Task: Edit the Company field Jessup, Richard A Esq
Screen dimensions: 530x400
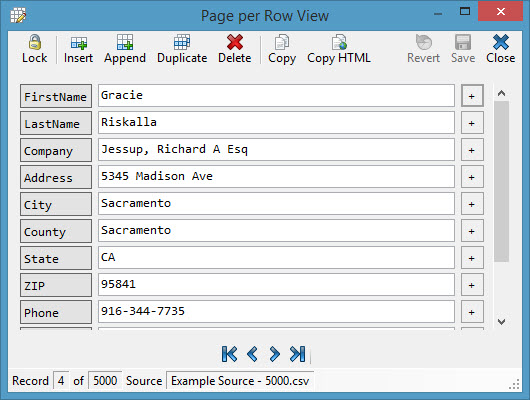Action: click(276, 150)
